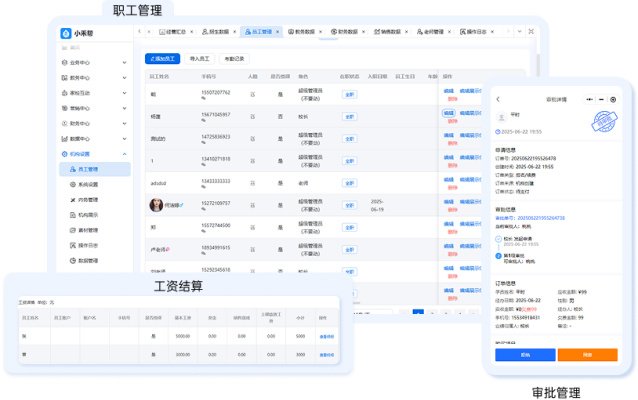
Task: Open 数据管理 sidebar item icon
Action: coord(73,260)
